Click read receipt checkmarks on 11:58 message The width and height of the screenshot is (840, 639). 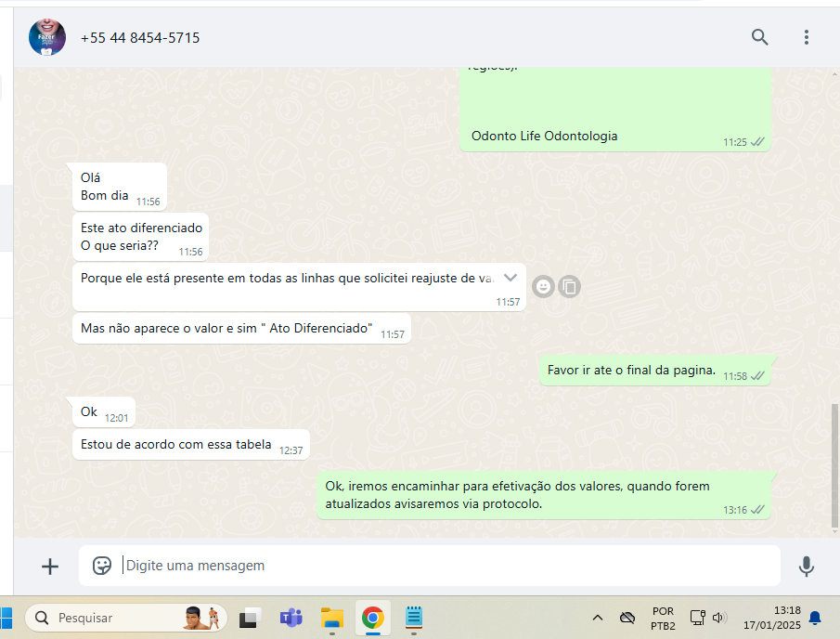[757, 376]
